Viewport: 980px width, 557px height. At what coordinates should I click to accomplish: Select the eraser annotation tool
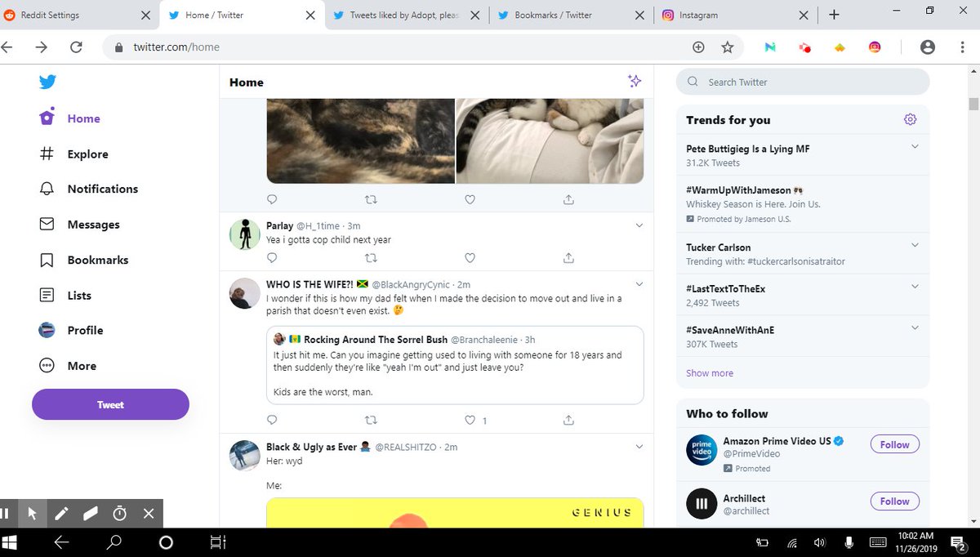coord(91,514)
